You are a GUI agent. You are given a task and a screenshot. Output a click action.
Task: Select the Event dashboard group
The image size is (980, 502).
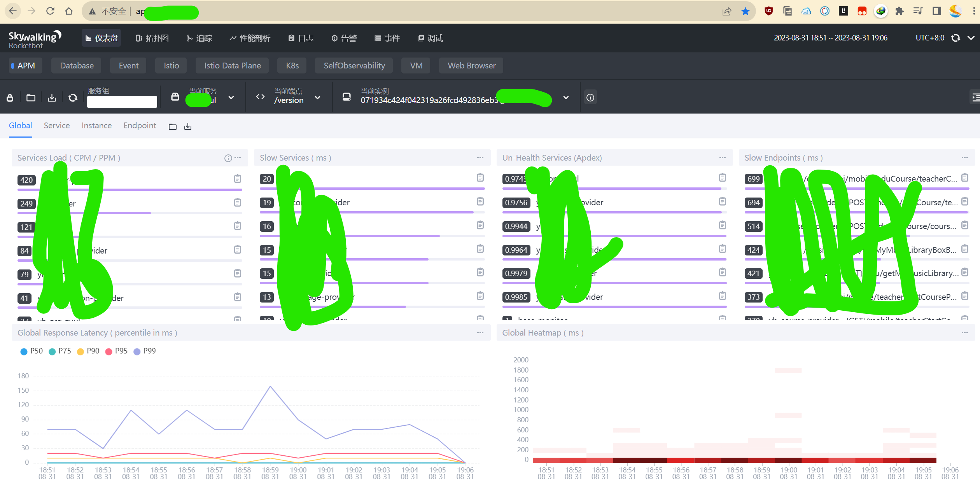pyautogui.click(x=128, y=66)
